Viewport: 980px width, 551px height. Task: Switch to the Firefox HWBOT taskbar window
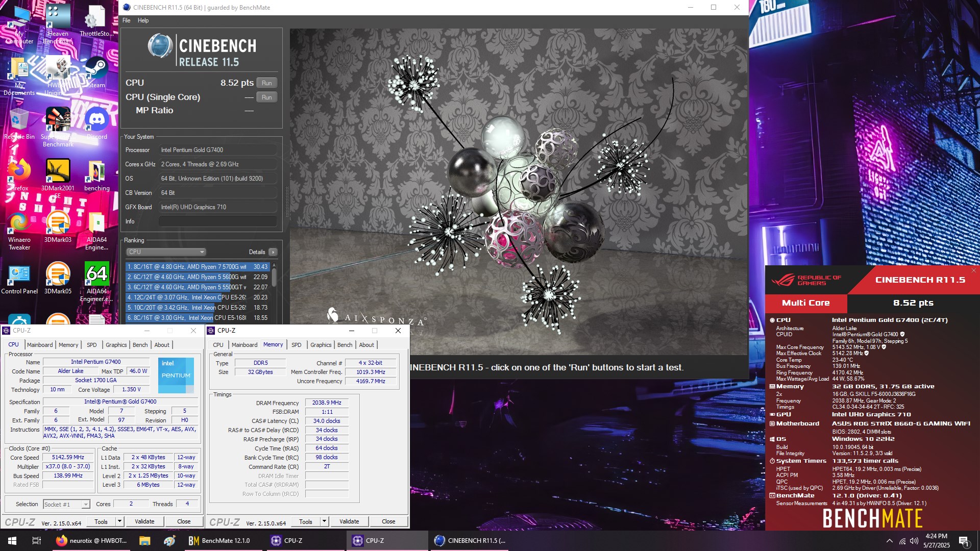(92, 541)
